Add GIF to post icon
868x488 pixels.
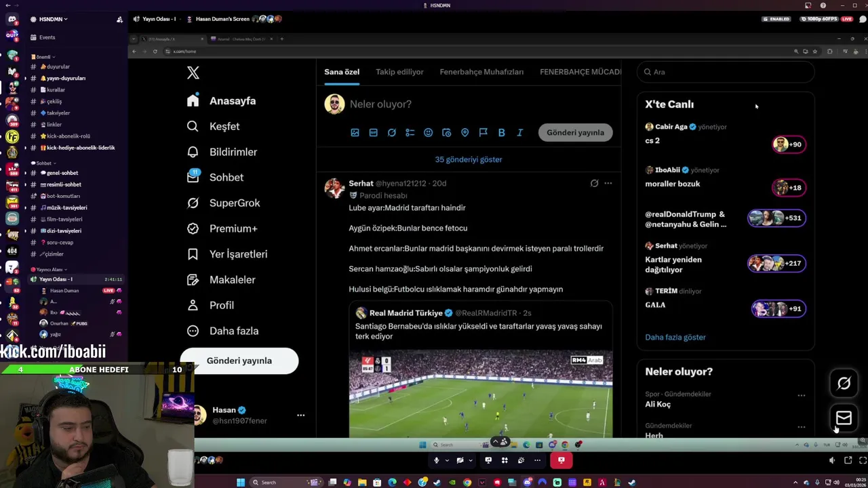click(x=373, y=133)
